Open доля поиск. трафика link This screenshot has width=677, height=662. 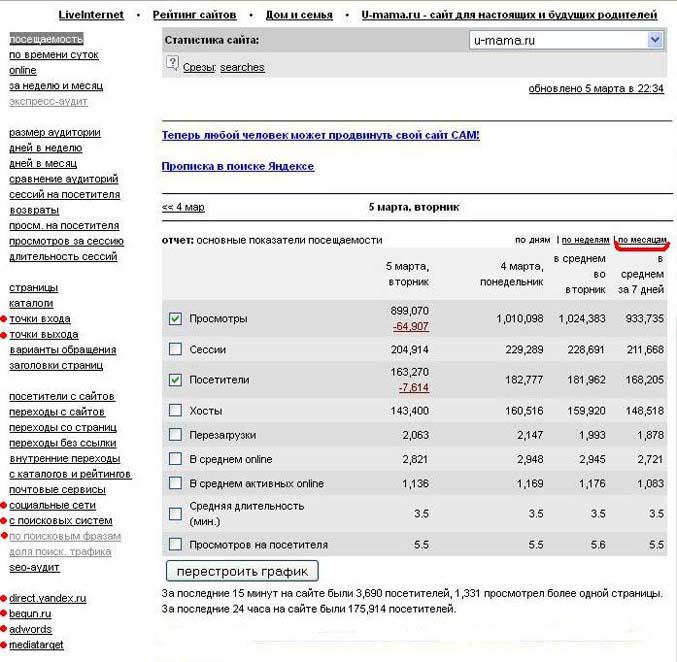(60, 552)
